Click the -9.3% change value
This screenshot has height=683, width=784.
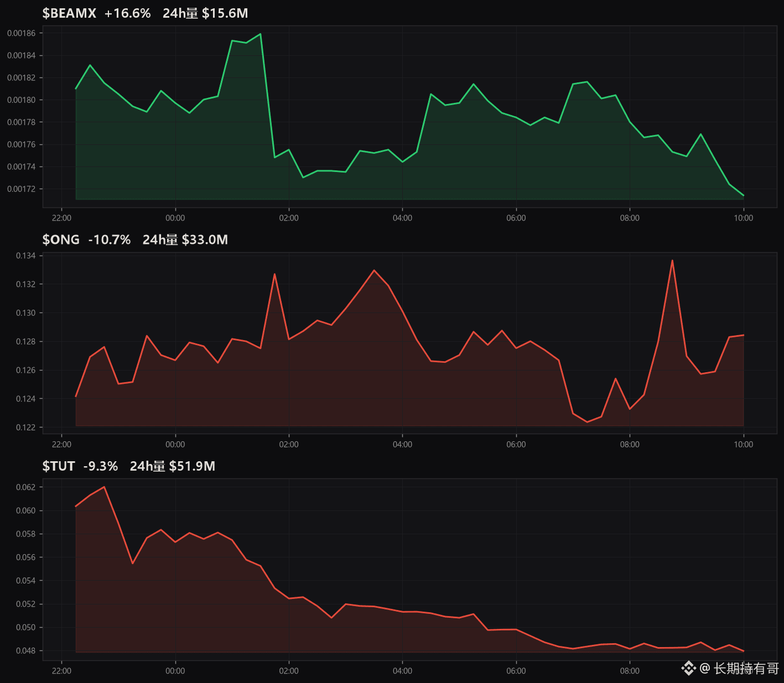point(101,466)
